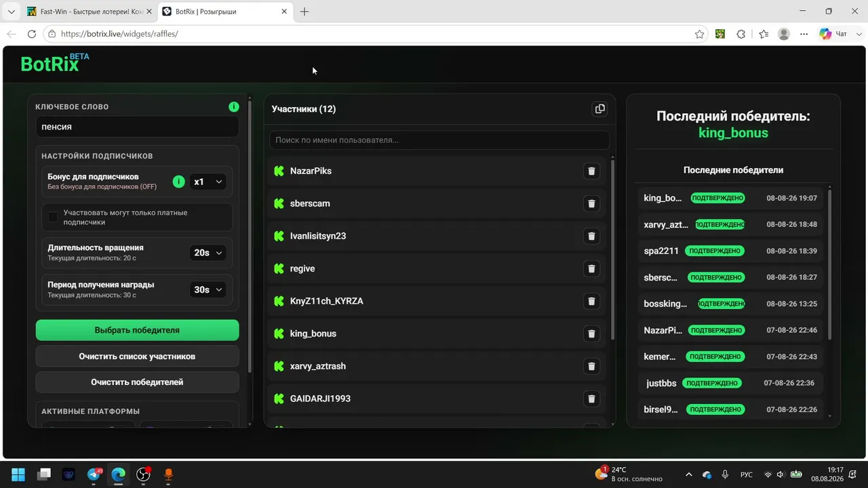Click the participants list scrollbar
This screenshot has width=868, height=488.
tap(613, 249)
